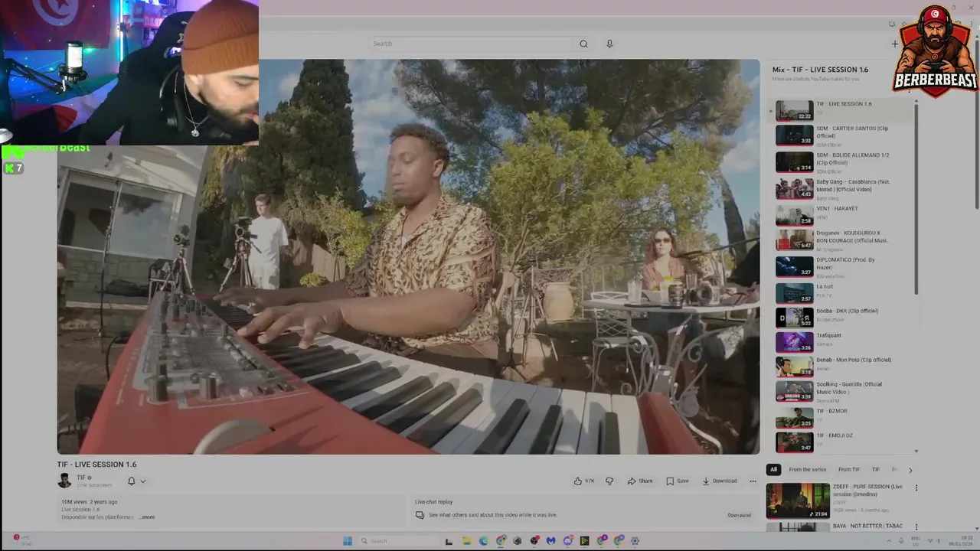Open more actions ellipsis below the video

[753, 481]
